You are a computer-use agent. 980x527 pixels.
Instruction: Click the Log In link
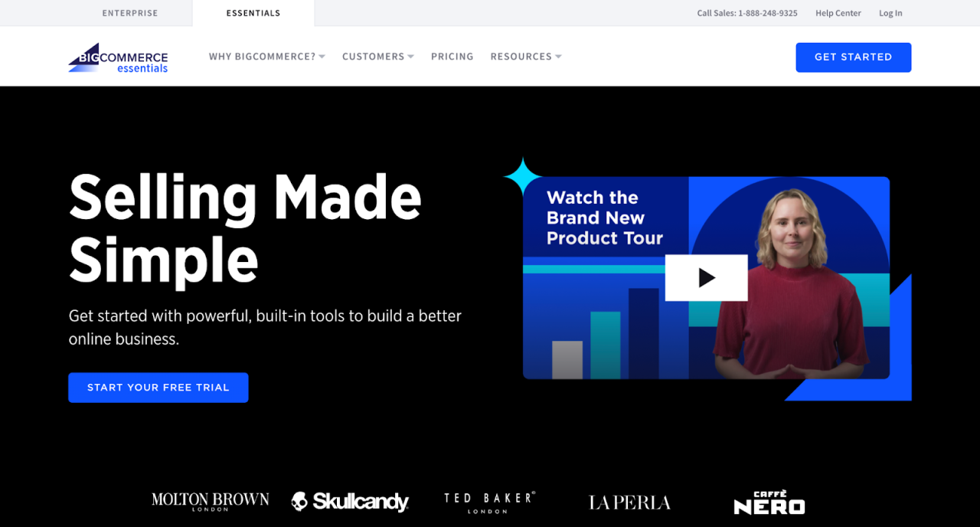[890, 12]
